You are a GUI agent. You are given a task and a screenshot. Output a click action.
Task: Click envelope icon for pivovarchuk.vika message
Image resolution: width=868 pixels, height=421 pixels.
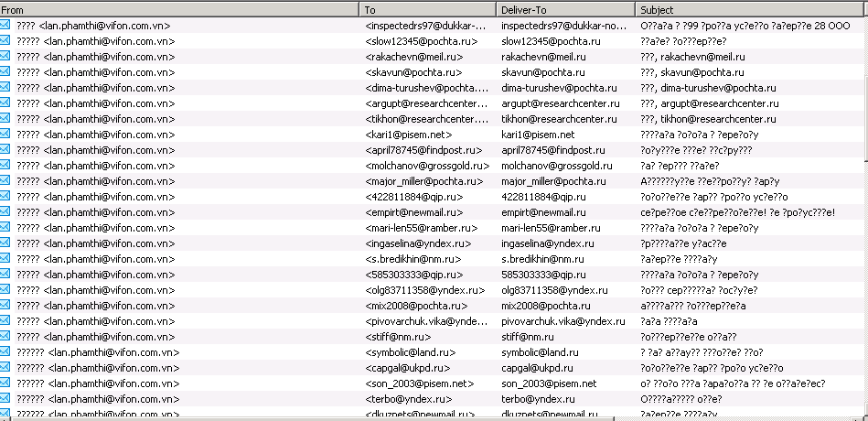click(x=5, y=320)
